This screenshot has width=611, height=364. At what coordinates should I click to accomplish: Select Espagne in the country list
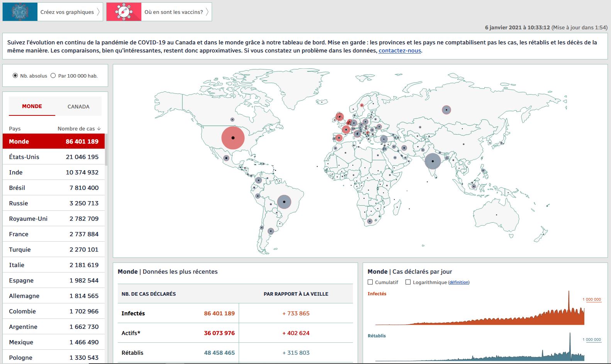click(x=54, y=280)
